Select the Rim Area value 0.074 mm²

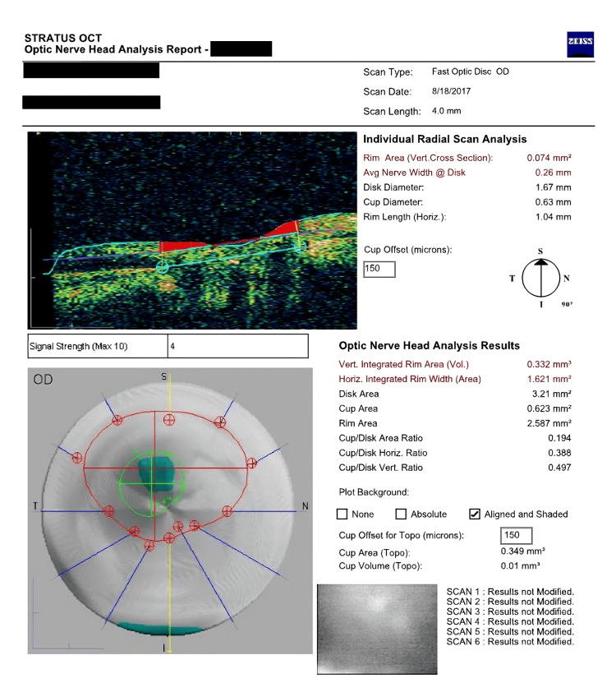point(549,158)
